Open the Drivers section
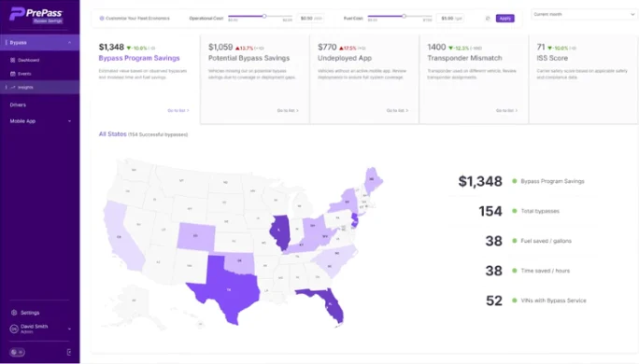The height and width of the screenshot is (364, 639). click(18, 105)
